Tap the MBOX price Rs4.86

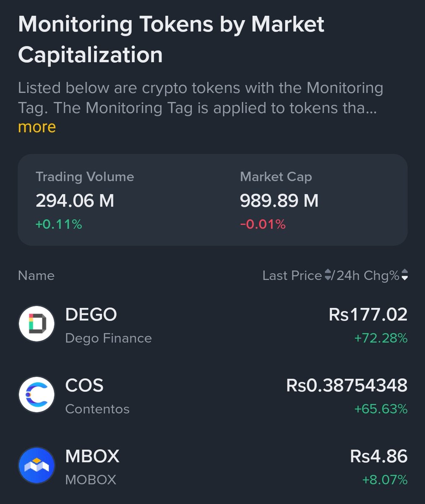tap(378, 456)
